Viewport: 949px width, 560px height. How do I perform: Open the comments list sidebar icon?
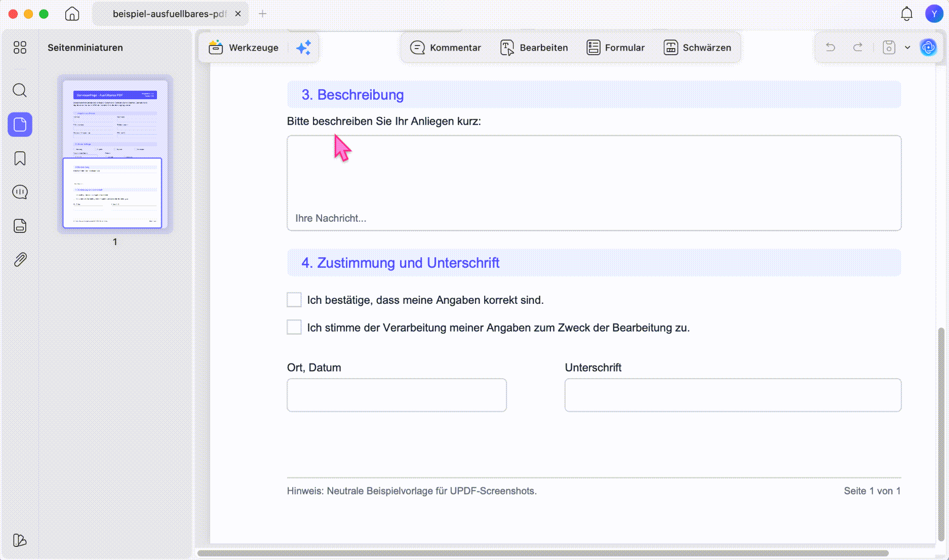[x=20, y=192]
